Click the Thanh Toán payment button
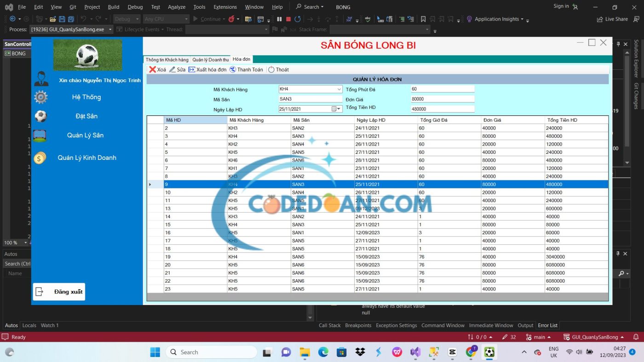The image size is (644, 362). click(246, 70)
